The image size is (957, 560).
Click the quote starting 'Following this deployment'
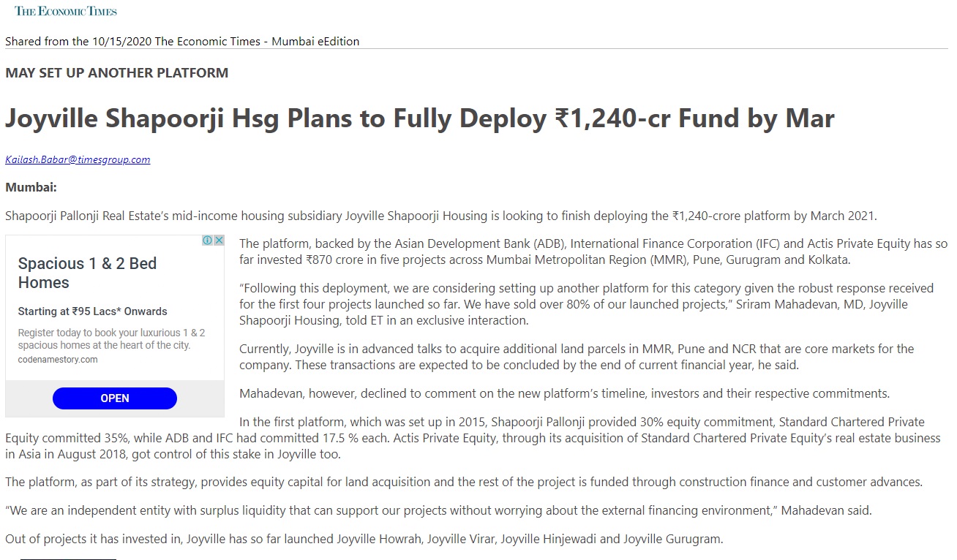coord(586,304)
